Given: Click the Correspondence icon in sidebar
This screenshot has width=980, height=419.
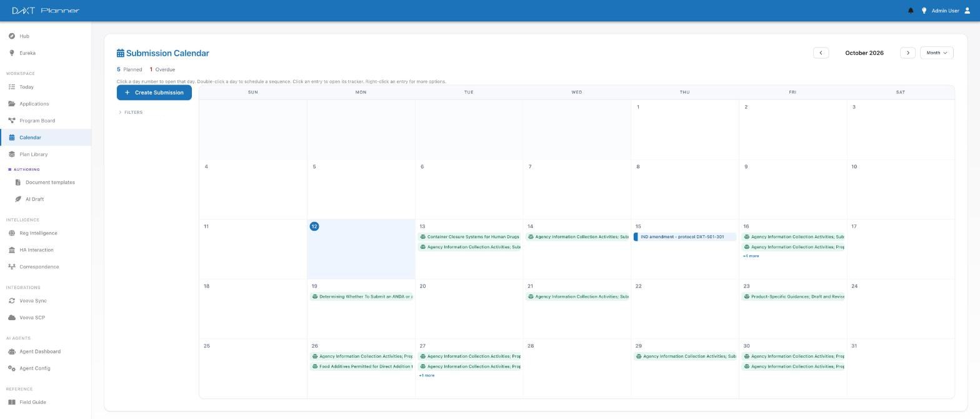Looking at the screenshot, I should [x=12, y=267].
